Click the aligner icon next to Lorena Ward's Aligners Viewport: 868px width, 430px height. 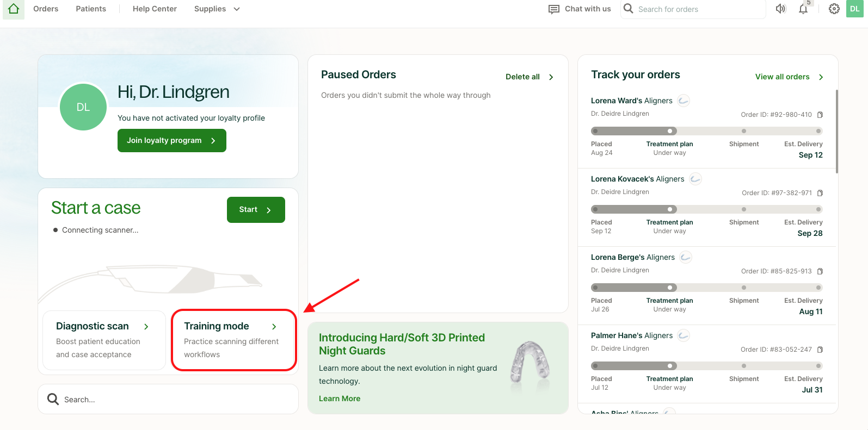[684, 101]
